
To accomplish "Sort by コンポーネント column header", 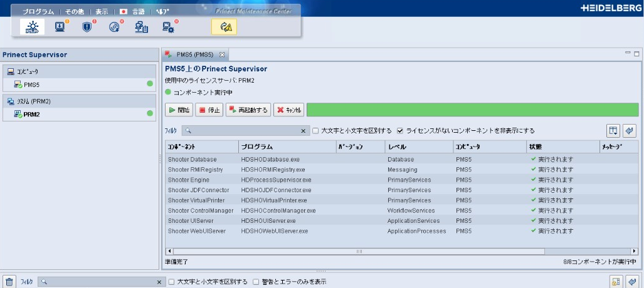I will tap(202, 147).
